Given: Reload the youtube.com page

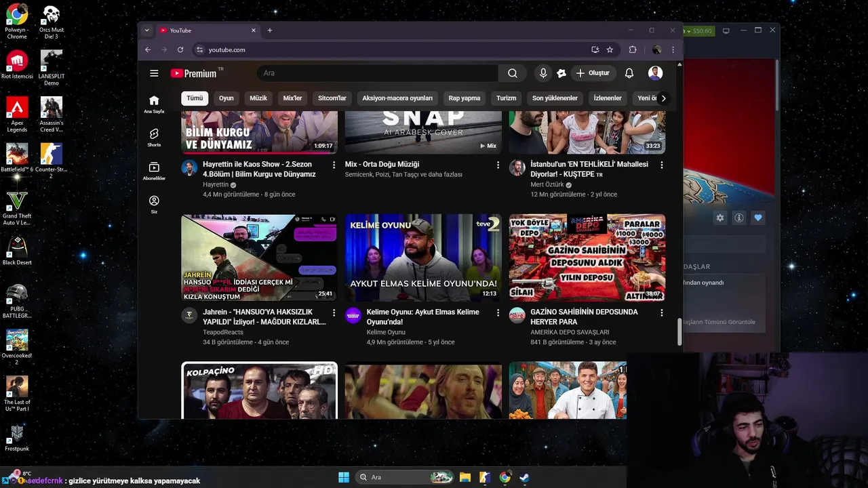Looking at the screenshot, I should (180, 49).
